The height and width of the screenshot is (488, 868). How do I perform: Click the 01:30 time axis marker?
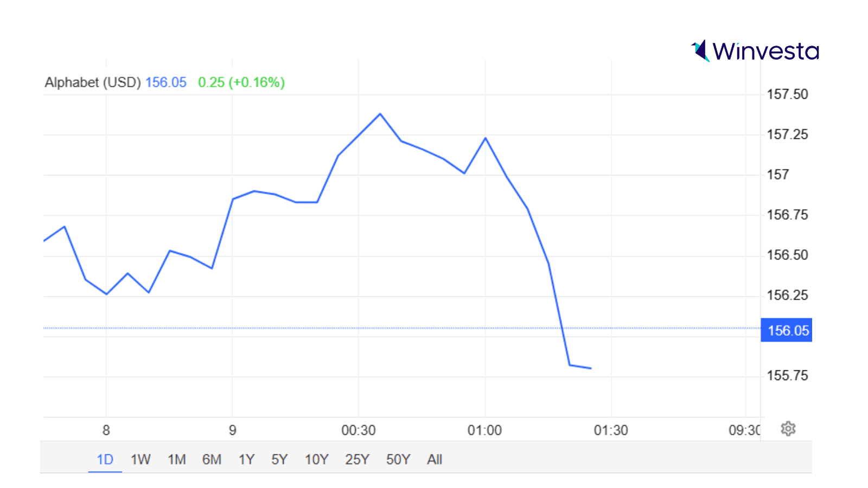click(x=611, y=431)
